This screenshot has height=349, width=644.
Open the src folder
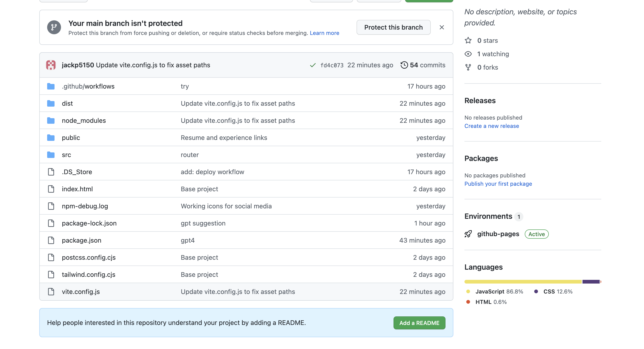tap(66, 155)
